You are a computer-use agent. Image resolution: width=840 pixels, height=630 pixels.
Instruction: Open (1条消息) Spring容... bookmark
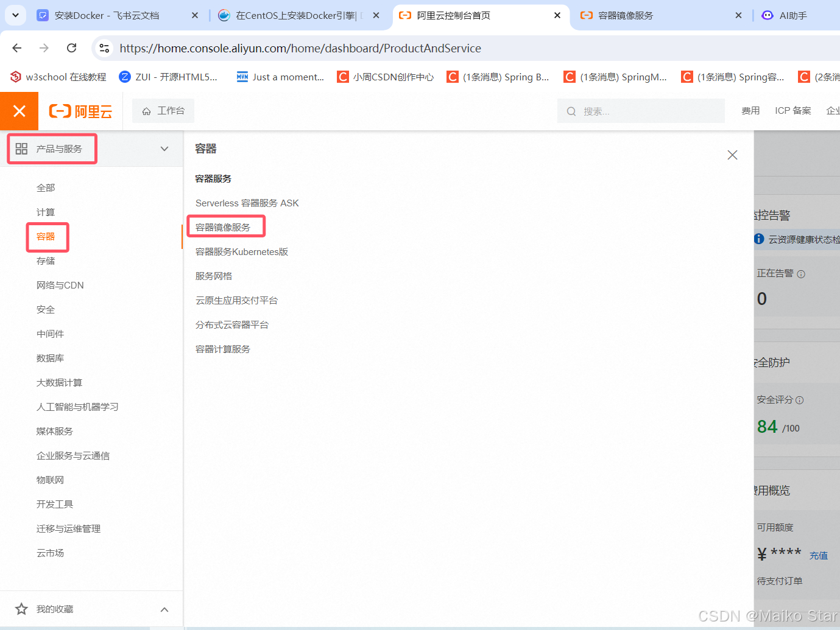pos(733,77)
